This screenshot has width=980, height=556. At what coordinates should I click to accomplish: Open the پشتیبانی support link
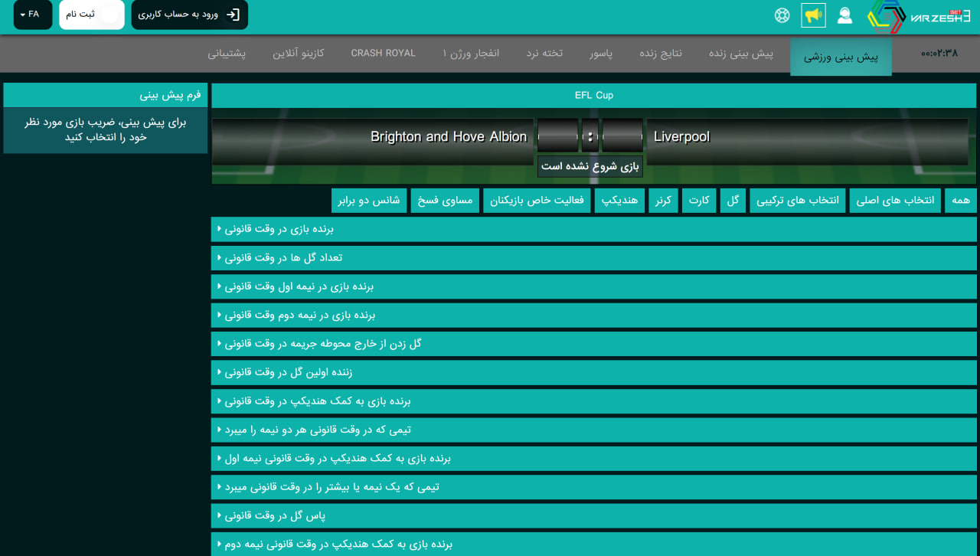(x=227, y=54)
